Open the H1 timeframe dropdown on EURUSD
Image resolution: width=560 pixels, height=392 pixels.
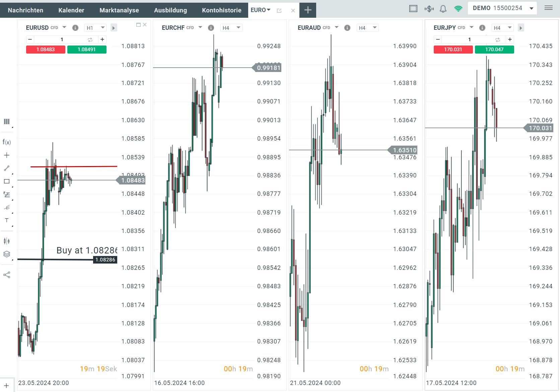click(x=95, y=27)
